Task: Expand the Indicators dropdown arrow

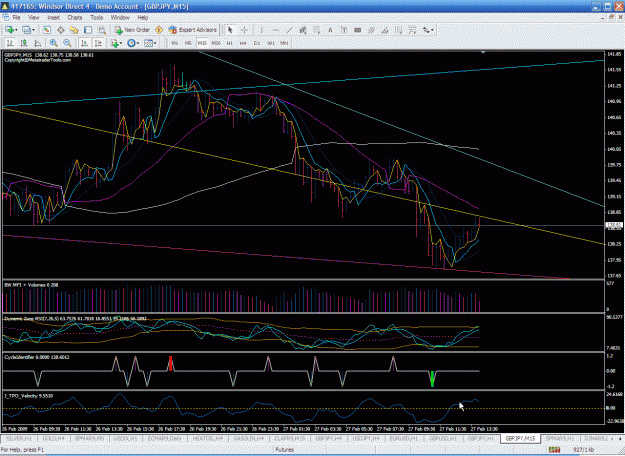Action: tap(121, 43)
